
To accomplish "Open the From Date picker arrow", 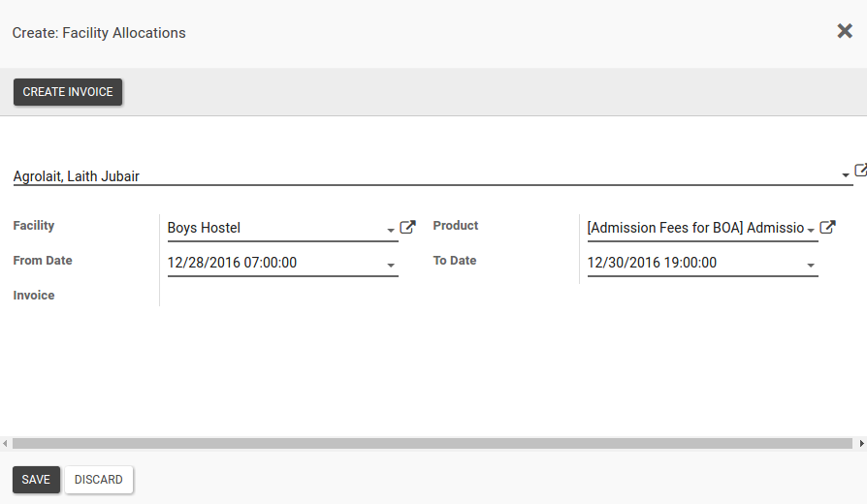I will 391,265.
